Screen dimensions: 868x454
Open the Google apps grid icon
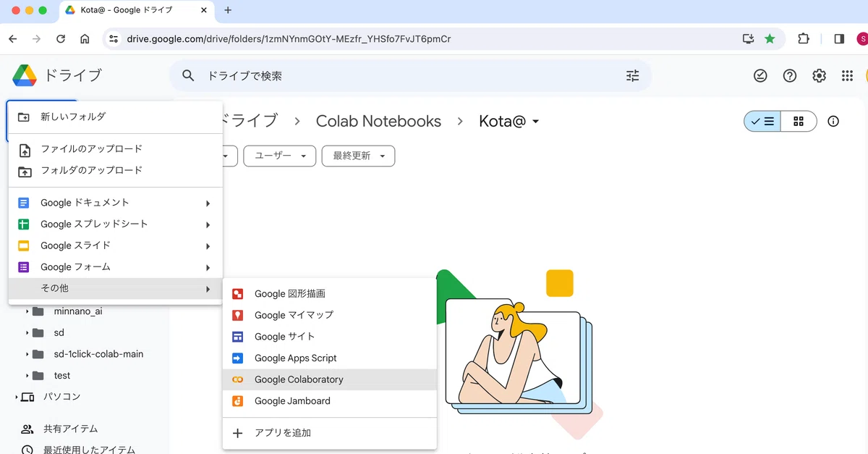(848, 75)
